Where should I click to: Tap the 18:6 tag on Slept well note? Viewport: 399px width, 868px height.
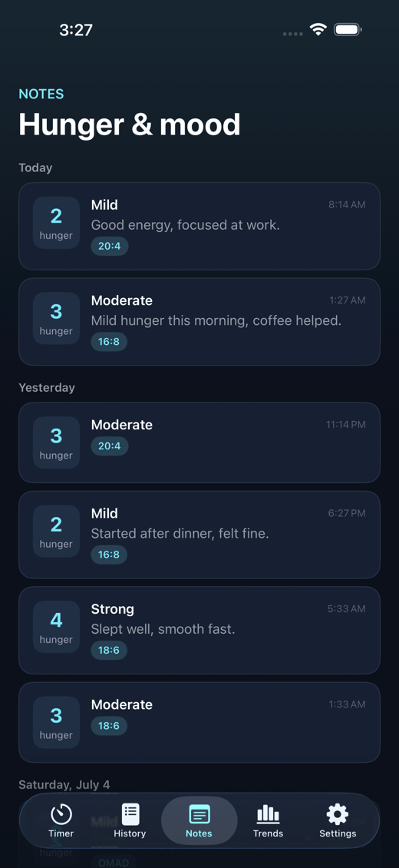pyautogui.click(x=109, y=651)
